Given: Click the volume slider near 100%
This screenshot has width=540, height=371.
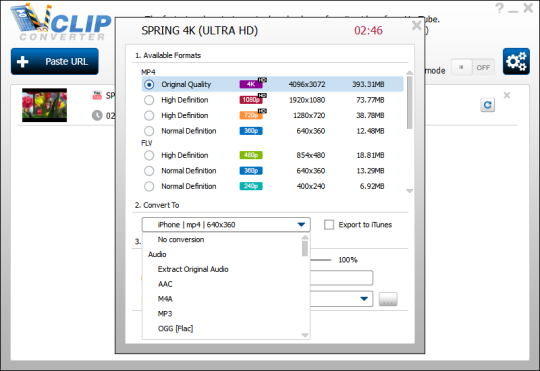Looking at the screenshot, I should 321,260.
